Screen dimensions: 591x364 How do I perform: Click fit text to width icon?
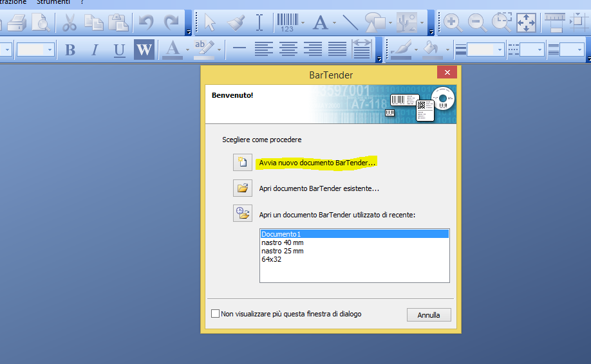pyautogui.click(x=362, y=49)
